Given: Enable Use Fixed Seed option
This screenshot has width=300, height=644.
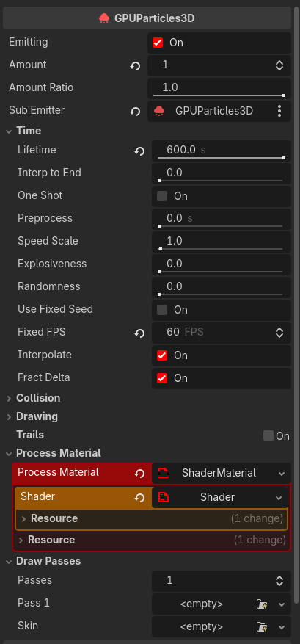Looking at the screenshot, I should (162, 310).
